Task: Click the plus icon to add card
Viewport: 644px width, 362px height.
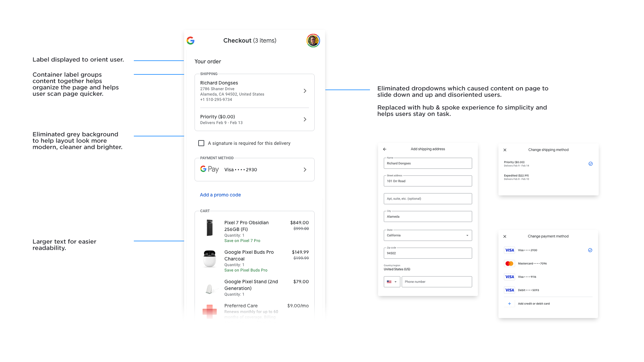Action: click(509, 304)
